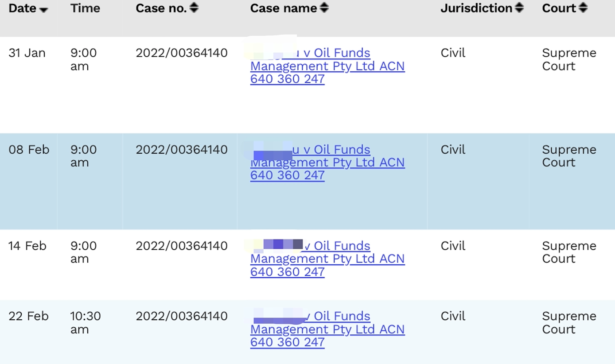Click Supreme Court in the 14 Feb row
Screen dimensions: 615x364
pos(569,252)
